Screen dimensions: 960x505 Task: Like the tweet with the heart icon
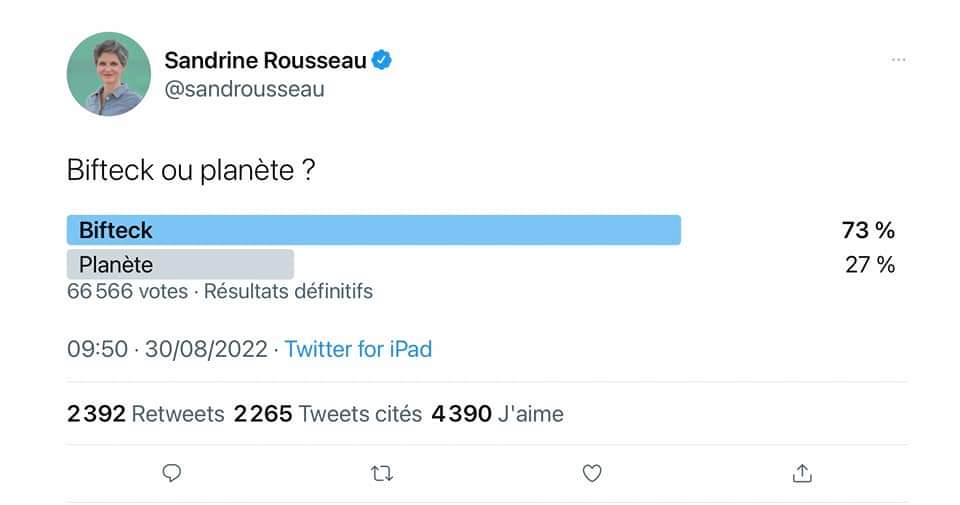pos(592,473)
